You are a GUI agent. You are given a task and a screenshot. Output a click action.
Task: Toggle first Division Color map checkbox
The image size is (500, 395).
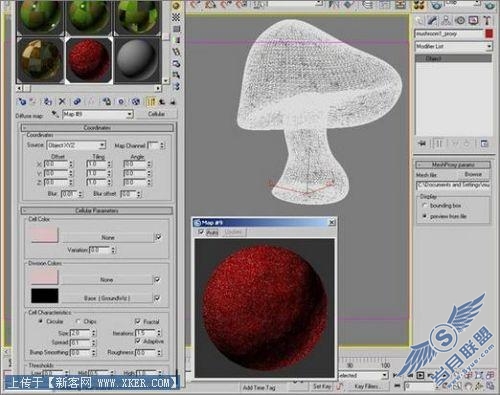pyautogui.click(x=157, y=279)
